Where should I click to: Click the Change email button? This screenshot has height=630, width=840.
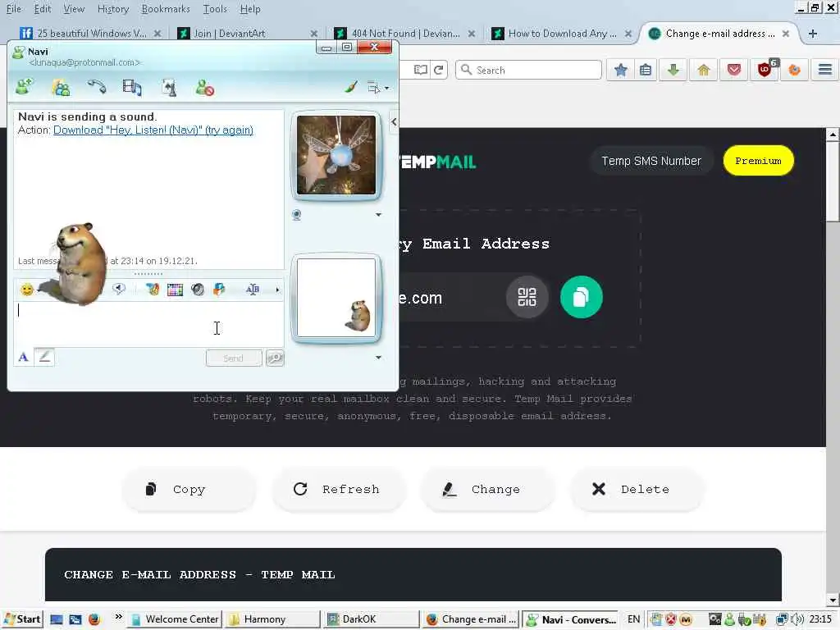(487, 489)
